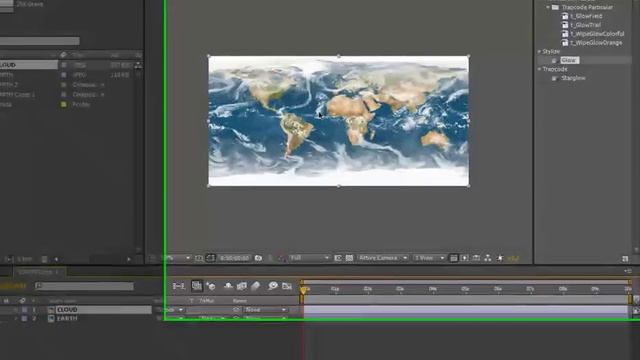640x360 pixels.
Task: Click the Show Channel color icon
Action: pos(281,258)
